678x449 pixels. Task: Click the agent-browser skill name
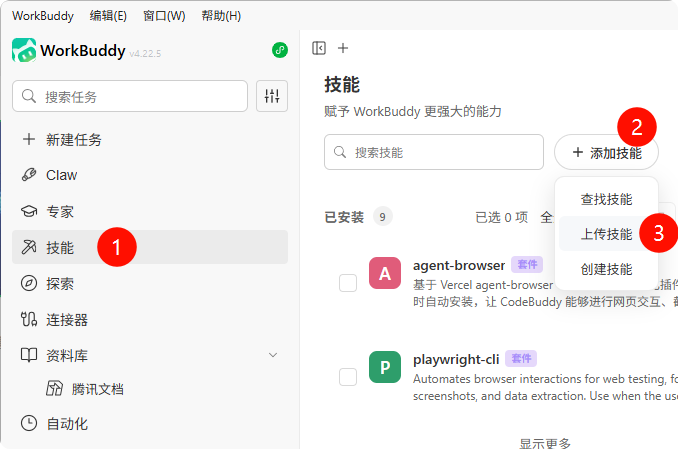click(459, 265)
